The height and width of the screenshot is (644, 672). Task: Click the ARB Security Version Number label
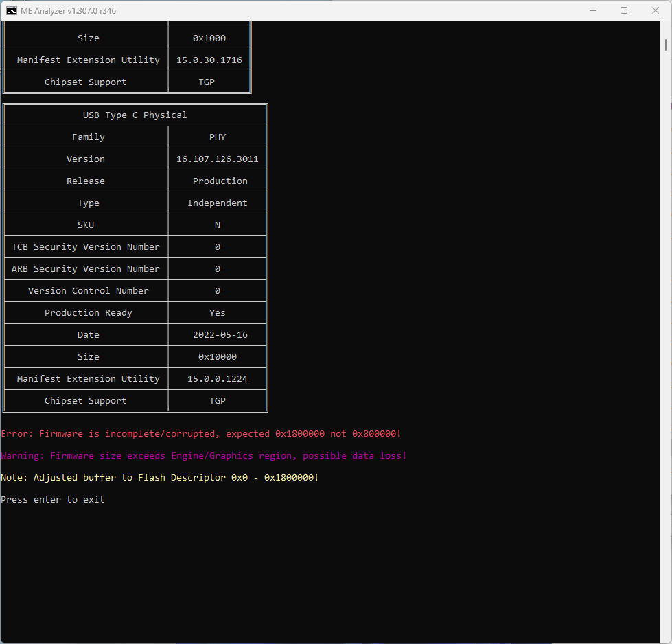[x=86, y=269]
